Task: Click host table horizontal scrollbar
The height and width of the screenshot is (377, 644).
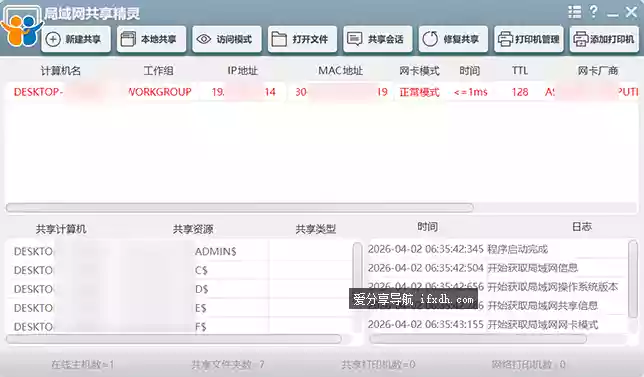Action: coord(240,207)
